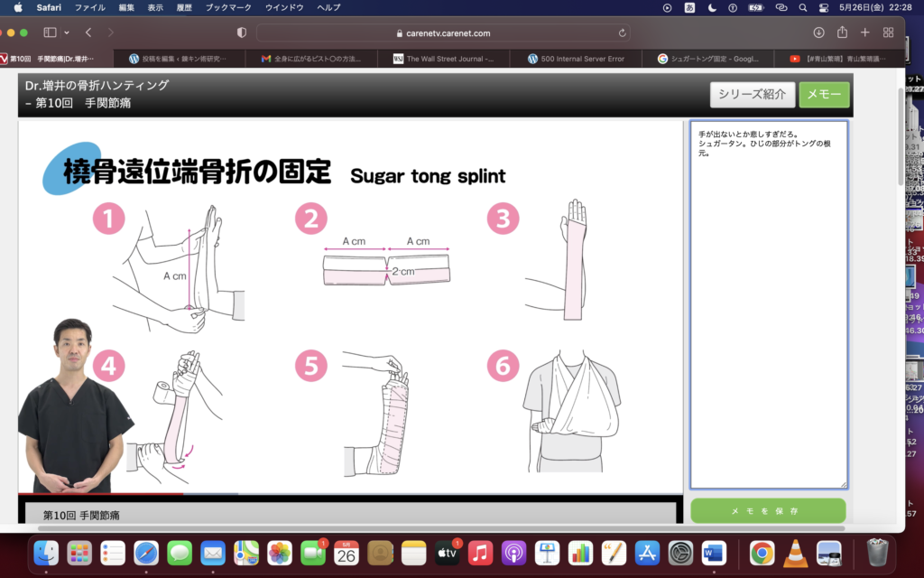Switch the Japanese input source indicator
This screenshot has width=924, height=578.
coord(690,7)
